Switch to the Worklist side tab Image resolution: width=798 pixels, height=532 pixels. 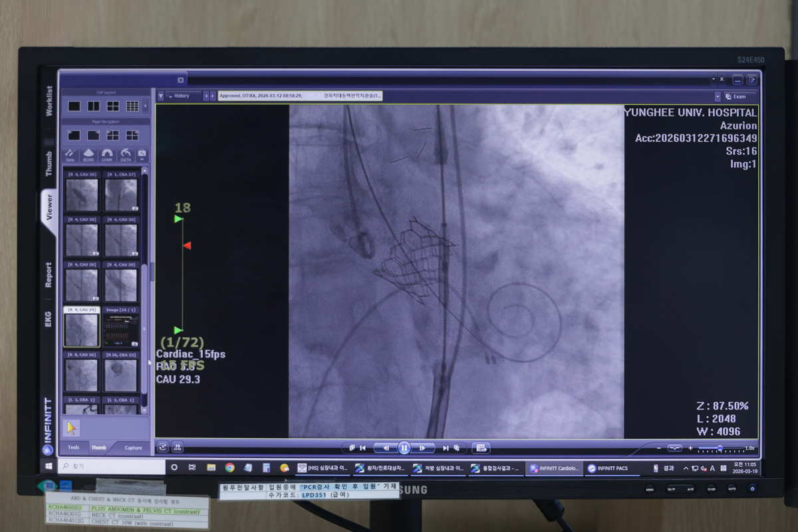coord(49,101)
